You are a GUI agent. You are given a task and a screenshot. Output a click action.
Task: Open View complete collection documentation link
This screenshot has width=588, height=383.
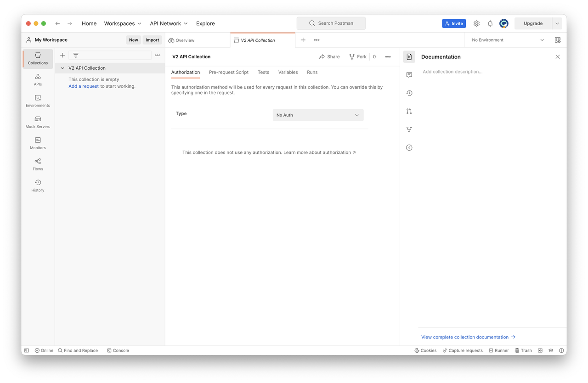[x=468, y=337]
